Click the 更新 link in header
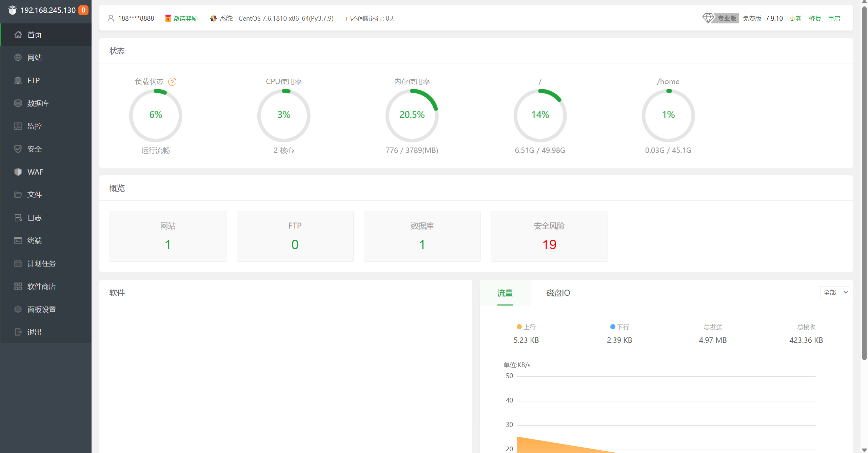 coord(796,18)
